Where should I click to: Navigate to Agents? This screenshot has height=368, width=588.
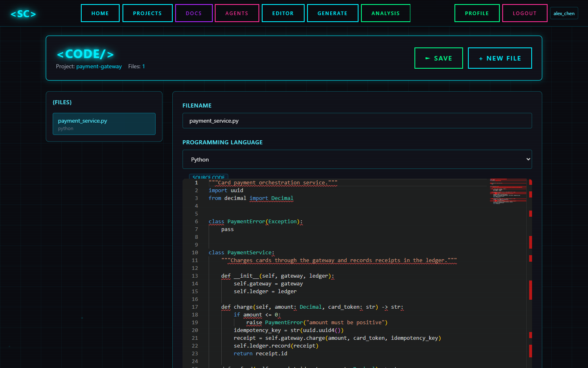tap(237, 13)
